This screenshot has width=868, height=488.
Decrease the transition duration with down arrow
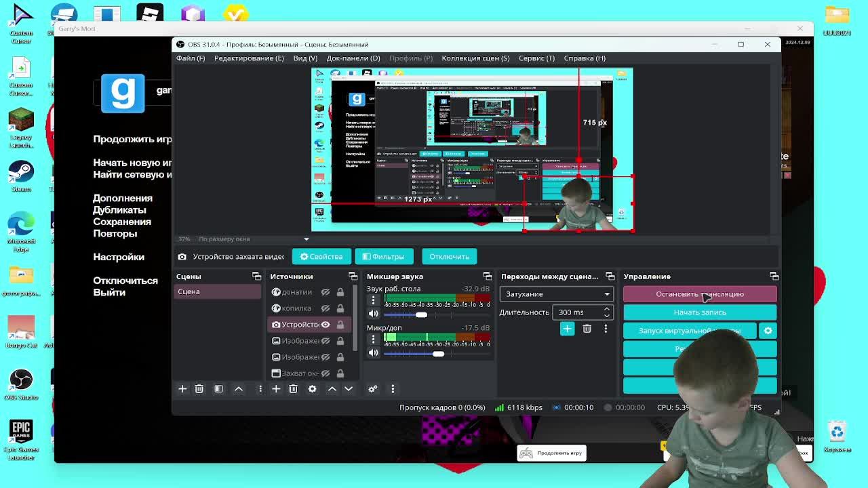[x=607, y=316]
